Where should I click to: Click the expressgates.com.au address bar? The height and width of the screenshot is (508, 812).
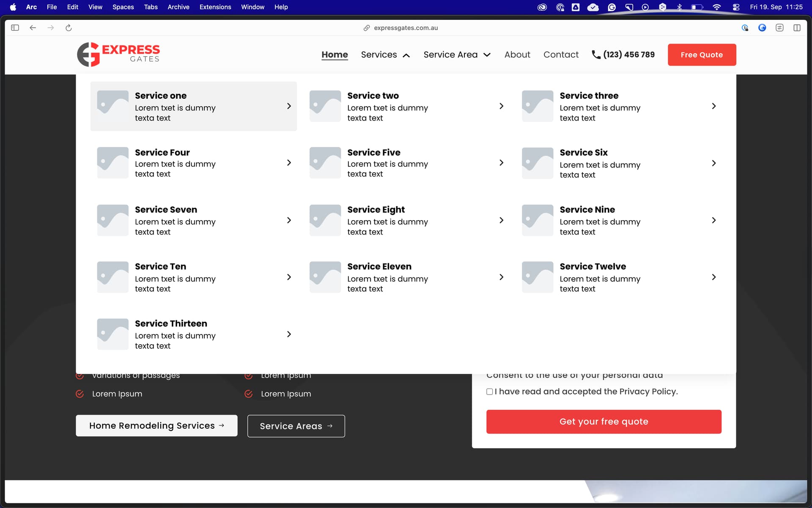coord(405,28)
